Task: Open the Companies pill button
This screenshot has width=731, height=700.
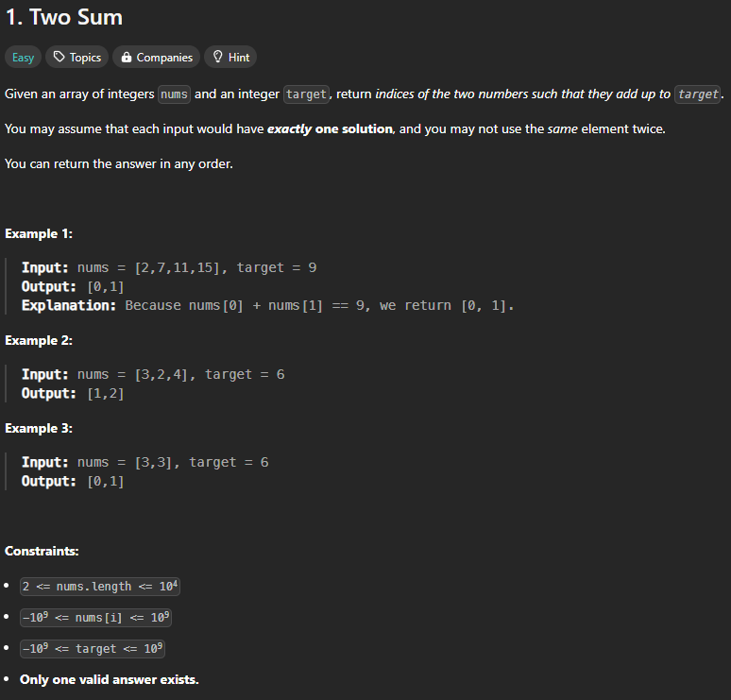Action: click(156, 57)
